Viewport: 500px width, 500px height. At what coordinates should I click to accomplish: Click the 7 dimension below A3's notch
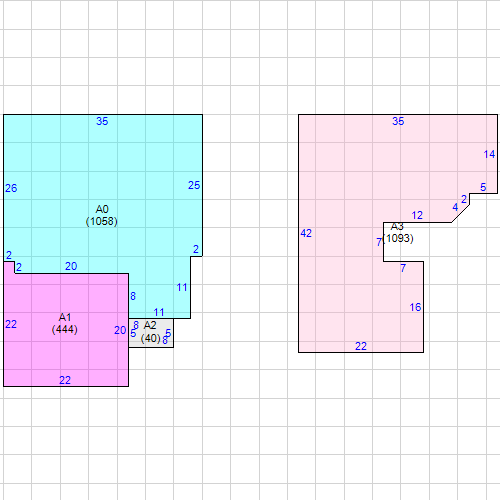pyautogui.click(x=403, y=268)
